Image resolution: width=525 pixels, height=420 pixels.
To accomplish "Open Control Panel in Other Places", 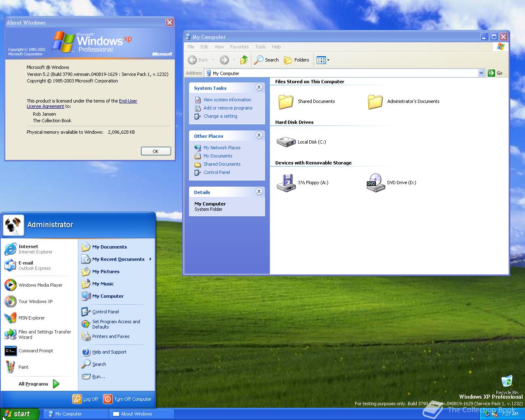I will (x=217, y=172).
